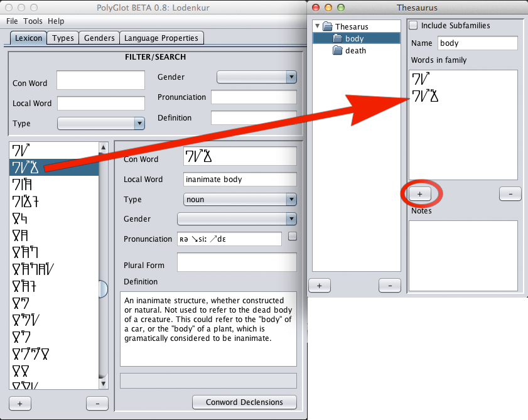Click the lexicon list scrollbar thumb
This screenshot has width=528, height=420.
coord(103,289)
